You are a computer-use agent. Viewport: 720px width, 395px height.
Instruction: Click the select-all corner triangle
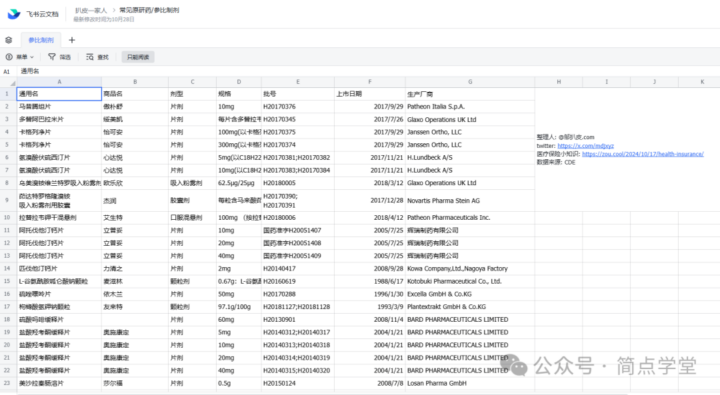[x=13, y=83]
